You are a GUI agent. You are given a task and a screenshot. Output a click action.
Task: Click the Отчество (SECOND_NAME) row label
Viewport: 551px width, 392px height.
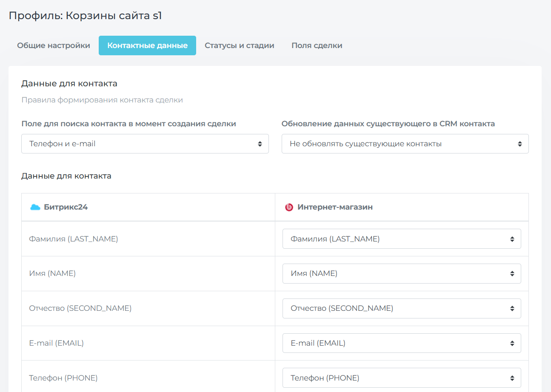80,309
